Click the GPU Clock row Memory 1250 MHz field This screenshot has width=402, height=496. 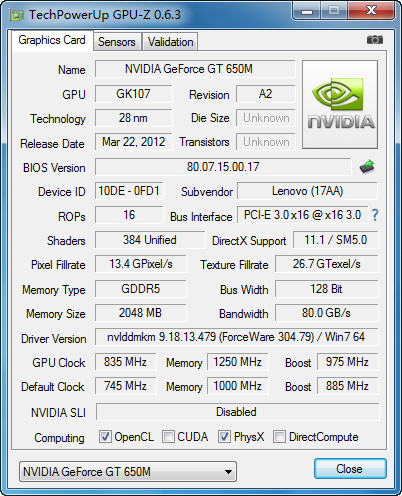(238, 362)
